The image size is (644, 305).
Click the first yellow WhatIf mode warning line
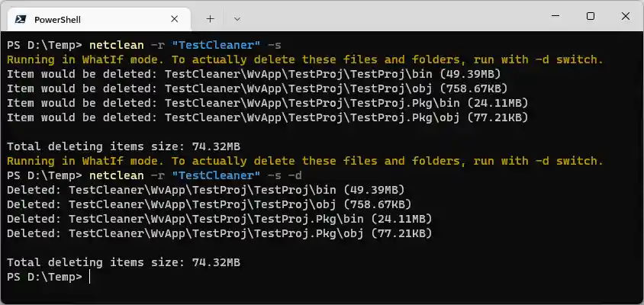(x=304, y=59)
